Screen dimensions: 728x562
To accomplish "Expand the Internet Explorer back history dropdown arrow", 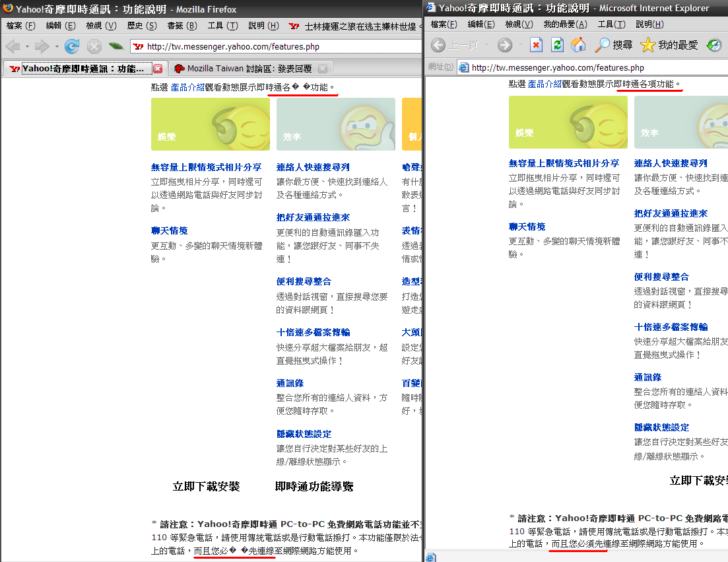I will 485,46.
